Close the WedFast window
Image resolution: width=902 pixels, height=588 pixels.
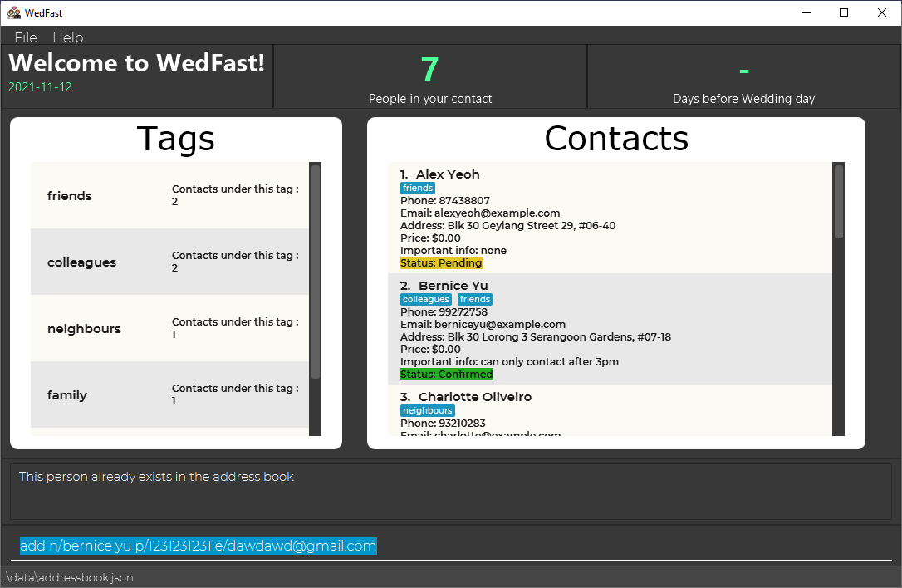coord(882,12)
